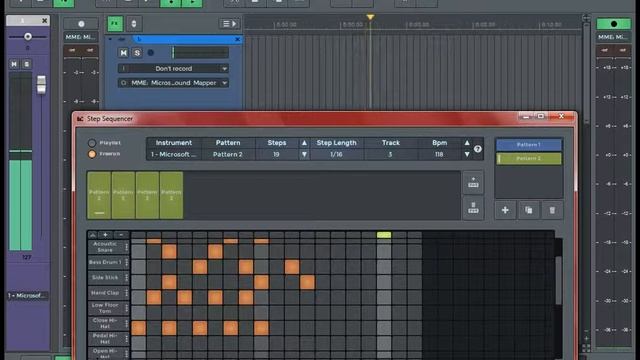The height and width of the screenshot is (360, 640).
Task: Close the mixer channel strip X
Action: (44, 20)
